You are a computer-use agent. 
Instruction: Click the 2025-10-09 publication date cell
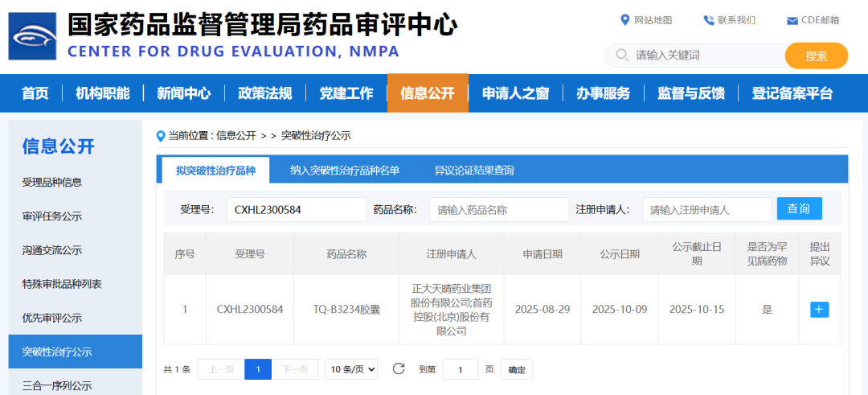(x=620, y=309)
